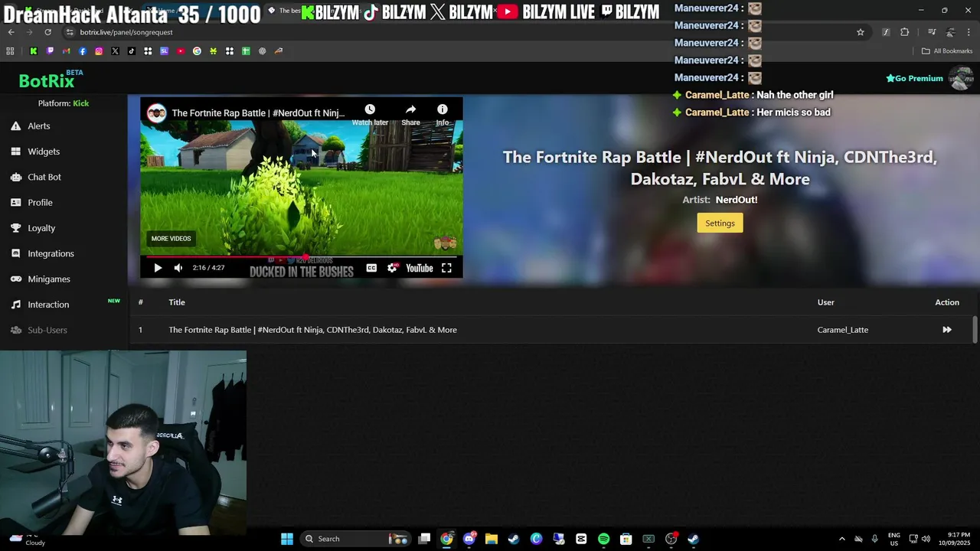Open the X (Twitter) bookmark
Image resolution: width=980 pixels, height=551 pixels.
pyautogui.click(x=115, y=51)
